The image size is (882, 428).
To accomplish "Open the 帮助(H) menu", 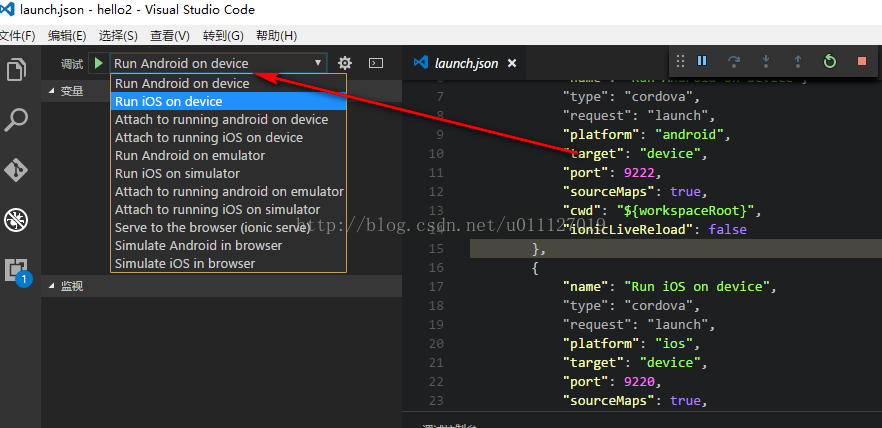I will (x=276, y=36).
